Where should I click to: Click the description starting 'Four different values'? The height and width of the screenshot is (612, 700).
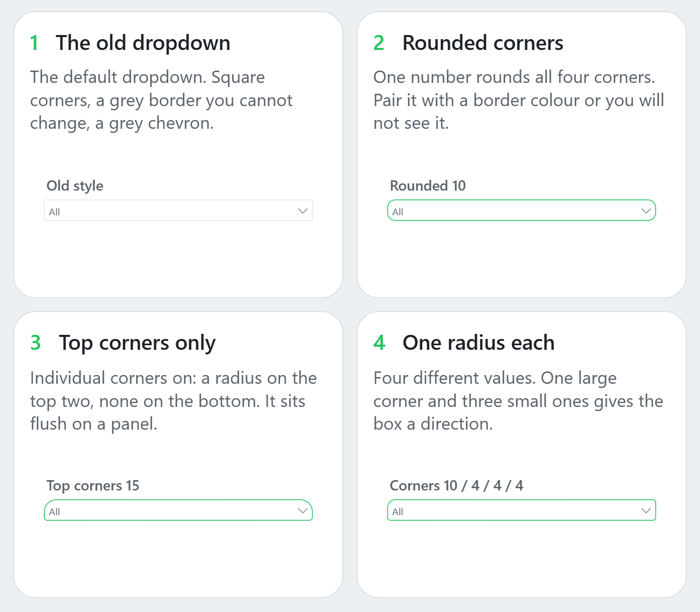(x=518, y=401)
